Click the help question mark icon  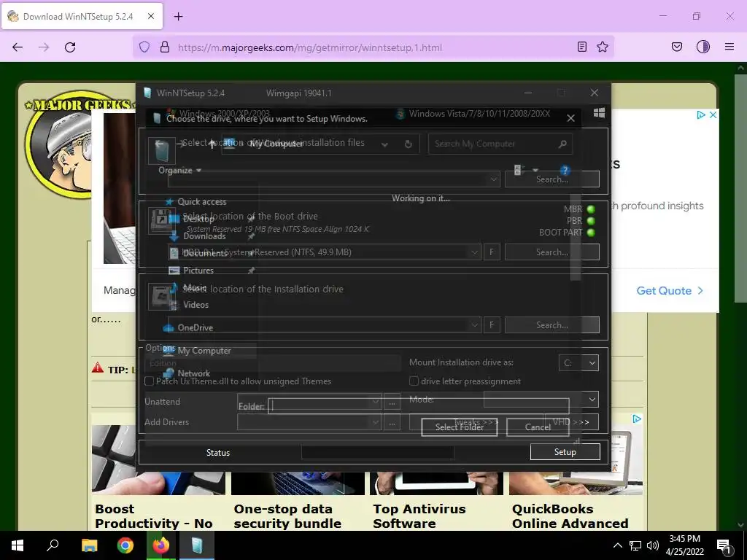[x=565, y=170]
